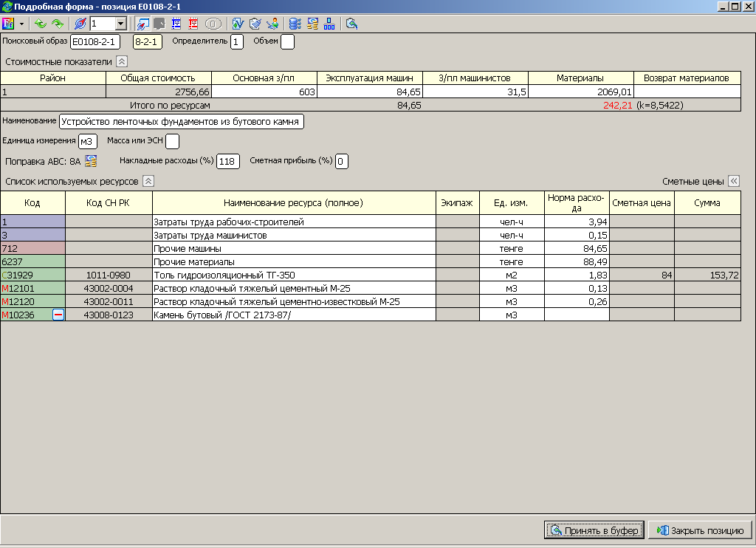This screenshot has width=756, height=548.
Task: Click Сметная цена cell 84
Action: [x=642, y=275]
